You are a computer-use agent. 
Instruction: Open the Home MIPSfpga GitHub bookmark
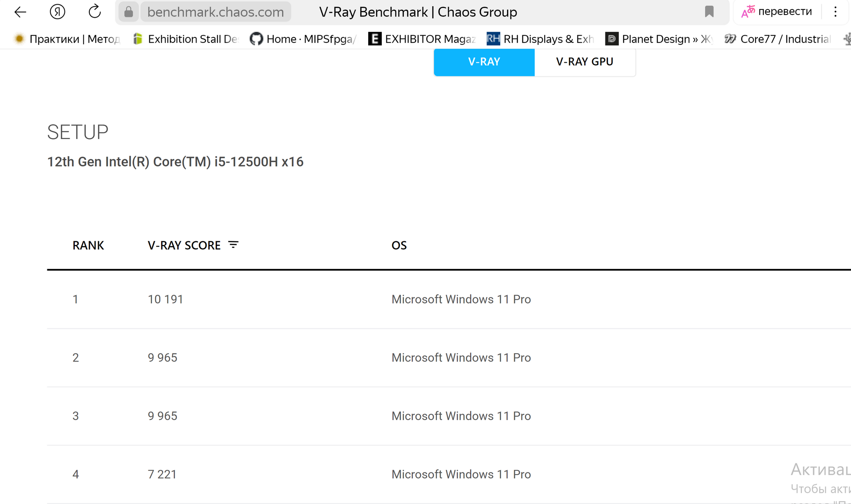coord(303,39)
